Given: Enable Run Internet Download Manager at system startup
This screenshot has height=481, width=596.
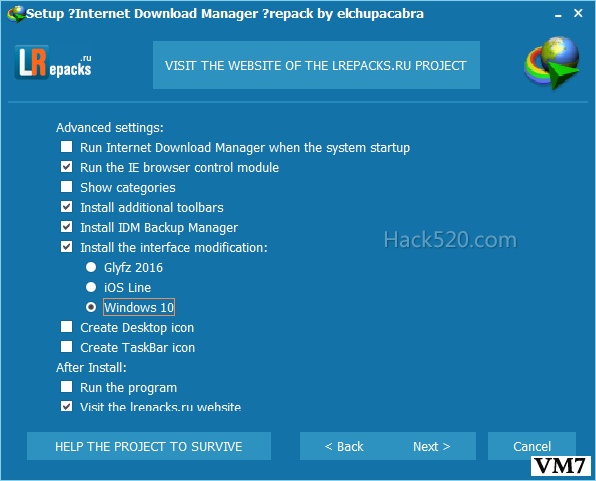Looking at the screenshot, I should 67,147.
